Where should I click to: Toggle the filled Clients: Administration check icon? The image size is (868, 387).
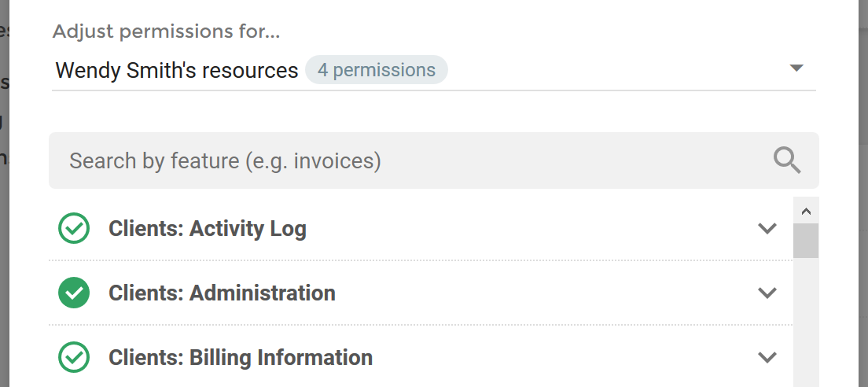point(74,293)
